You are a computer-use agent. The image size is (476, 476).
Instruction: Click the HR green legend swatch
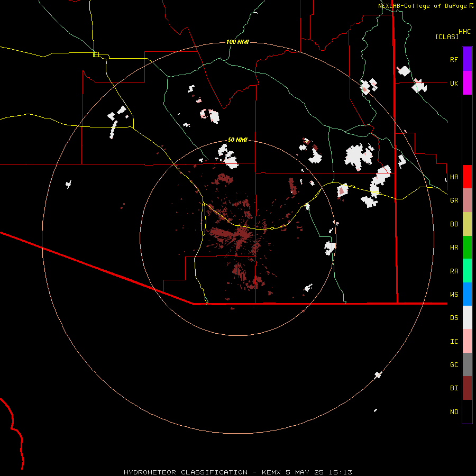coord(467,248)
